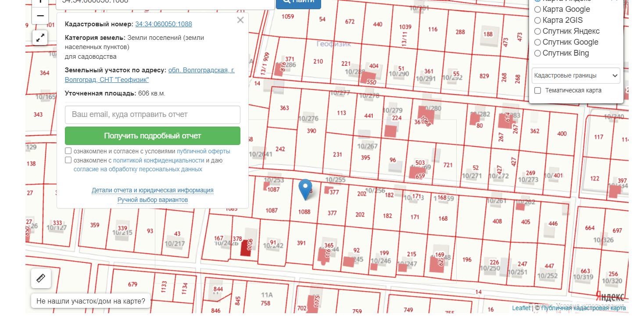Open the ruler measurement tool
Viewport: 644px width, 318px height.
point(41,279)
